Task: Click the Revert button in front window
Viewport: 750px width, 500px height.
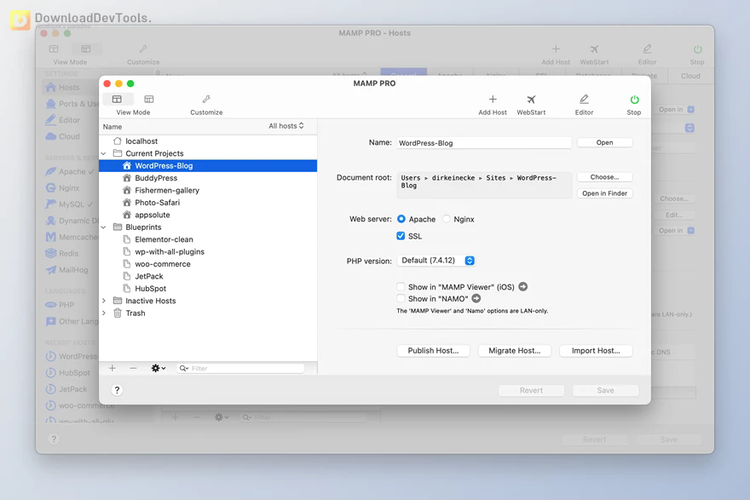Action: [531, 390]
